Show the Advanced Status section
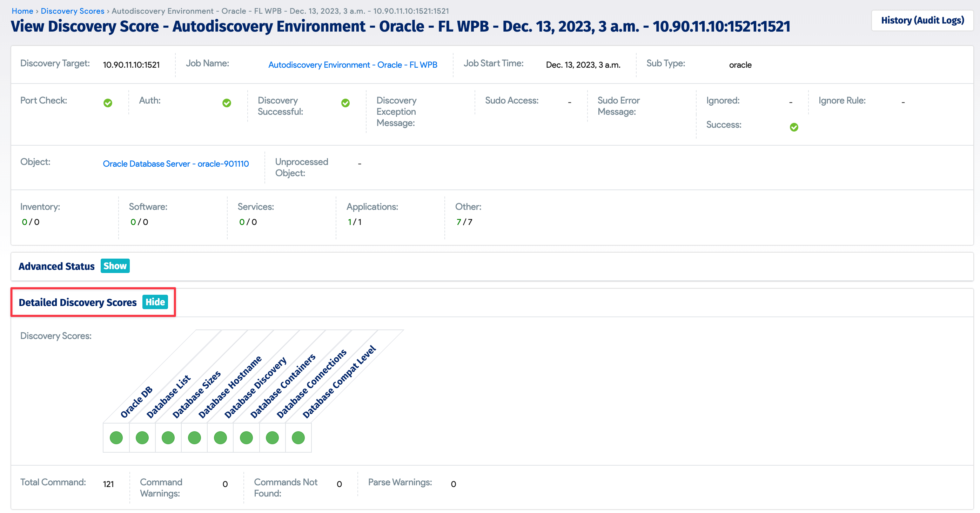The image size is (980, 513). [x=115, y=266]
